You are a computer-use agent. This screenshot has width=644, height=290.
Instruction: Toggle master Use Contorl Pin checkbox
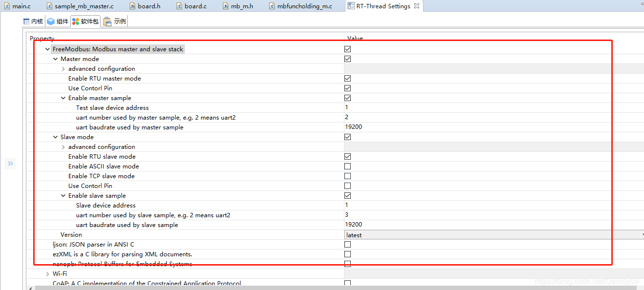coord(348,88)
